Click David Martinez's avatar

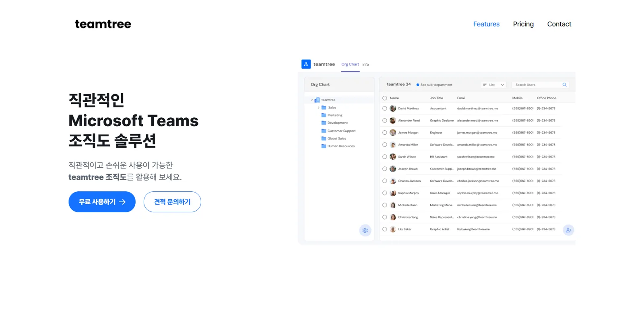point(393,109)
